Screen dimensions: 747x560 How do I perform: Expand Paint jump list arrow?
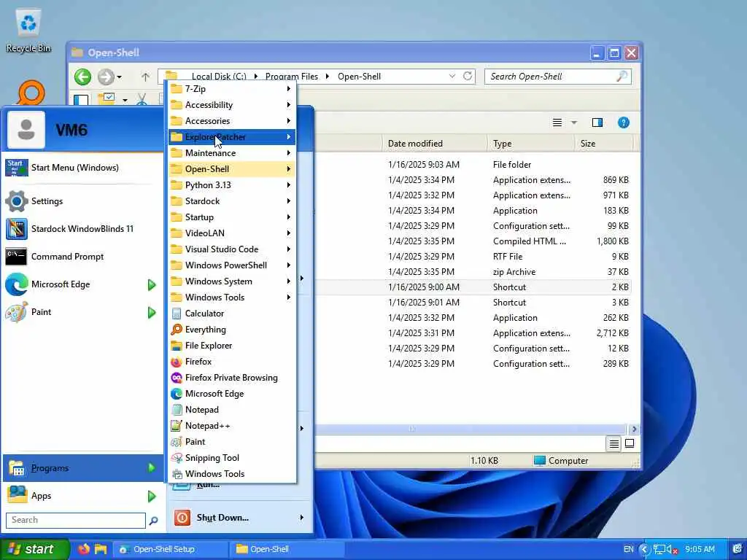[x=152, y=312]
